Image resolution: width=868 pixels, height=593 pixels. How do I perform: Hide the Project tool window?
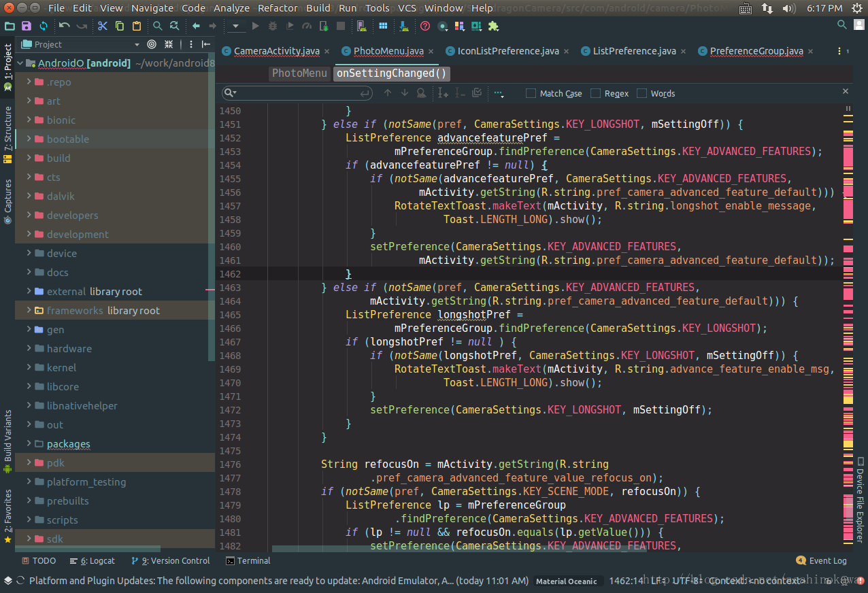[206, 44]
